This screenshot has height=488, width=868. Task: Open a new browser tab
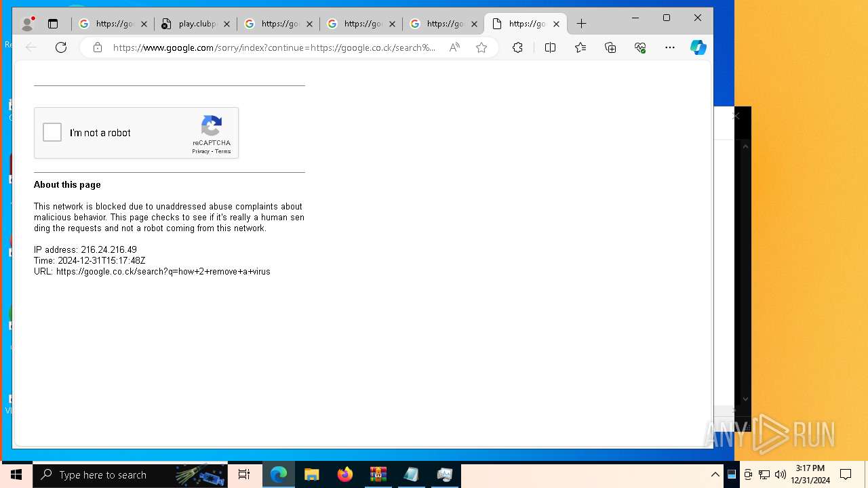pyautogui.click(x=581, y=24)
